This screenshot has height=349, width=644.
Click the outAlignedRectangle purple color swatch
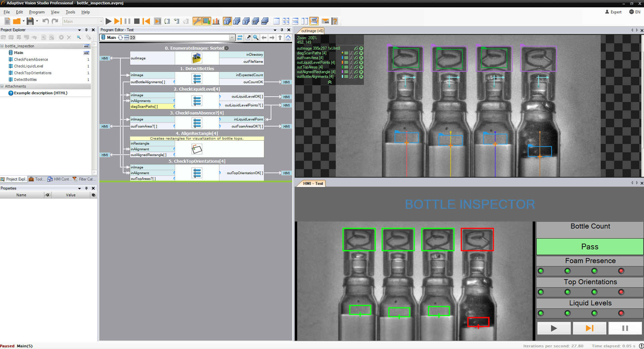pyautogui.click(x=342, y=72)
